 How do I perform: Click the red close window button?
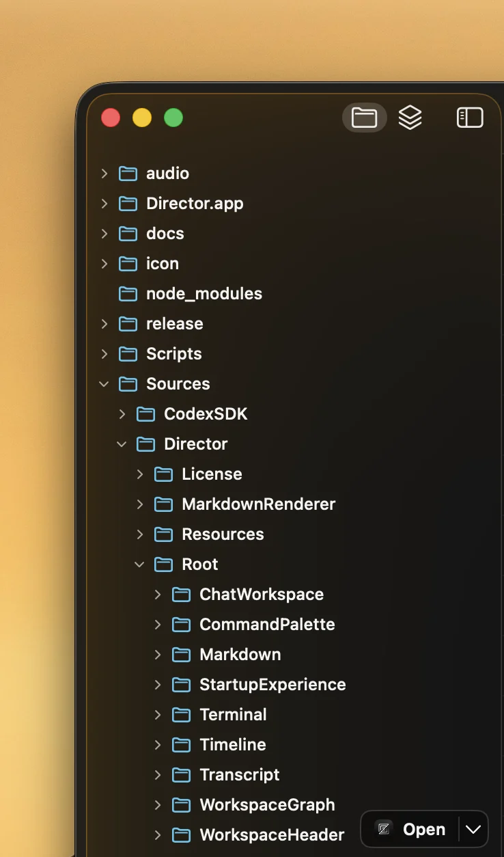point(111,118)
